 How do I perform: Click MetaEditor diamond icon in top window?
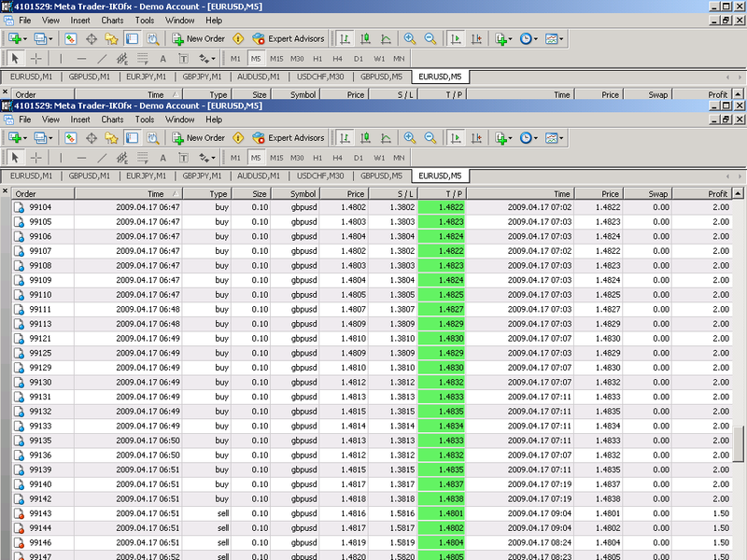238,39
